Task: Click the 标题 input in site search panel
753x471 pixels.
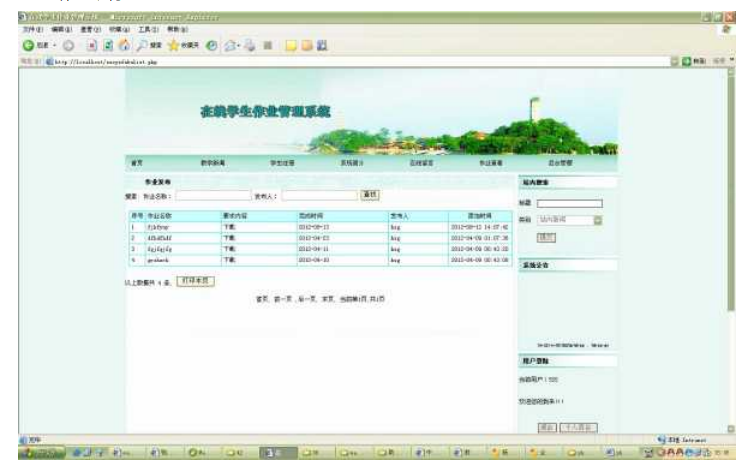Action: [570, 204]
